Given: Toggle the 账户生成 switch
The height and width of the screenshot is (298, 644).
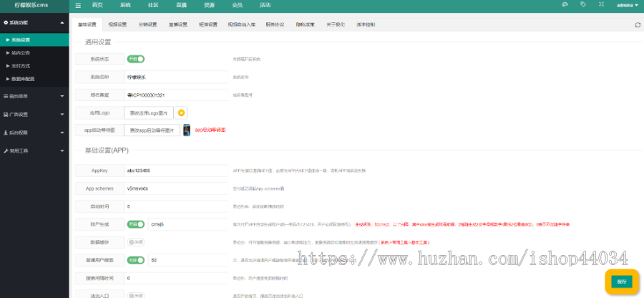Looking at the screenshot, I should [x=135, y=224].
